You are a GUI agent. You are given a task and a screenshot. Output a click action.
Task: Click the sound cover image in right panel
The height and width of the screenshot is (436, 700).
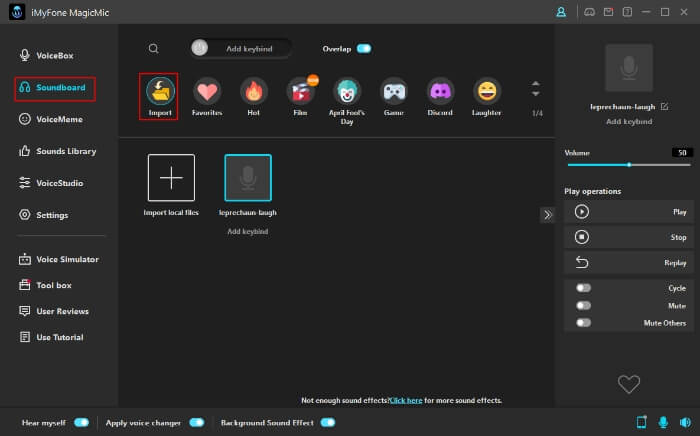pyautogui.click(x=629, y=67)
